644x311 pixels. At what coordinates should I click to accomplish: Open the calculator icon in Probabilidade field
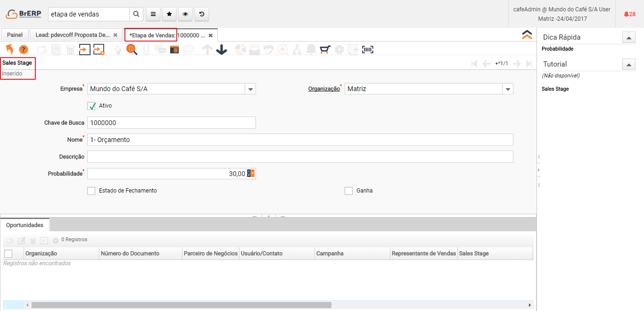[x=251, y=174]
